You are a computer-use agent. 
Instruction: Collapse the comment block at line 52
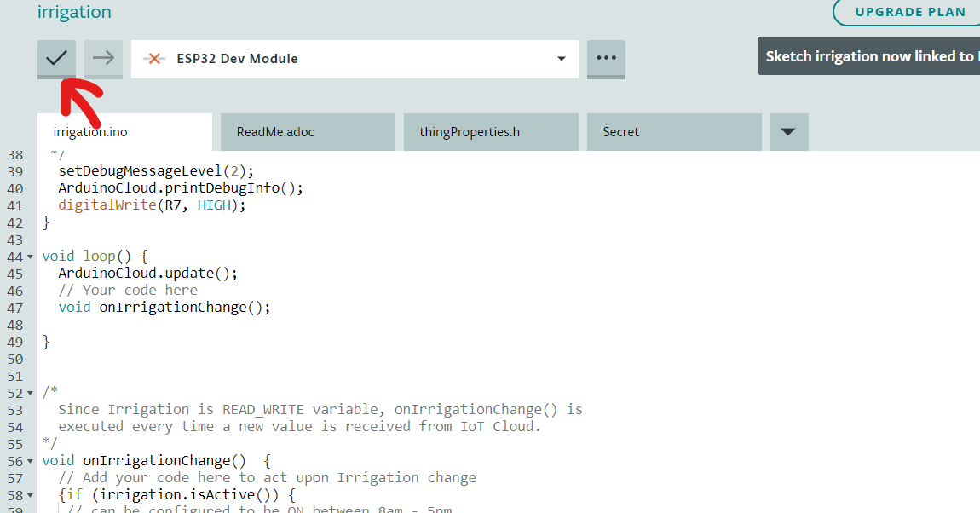click(x=32, y=393)
